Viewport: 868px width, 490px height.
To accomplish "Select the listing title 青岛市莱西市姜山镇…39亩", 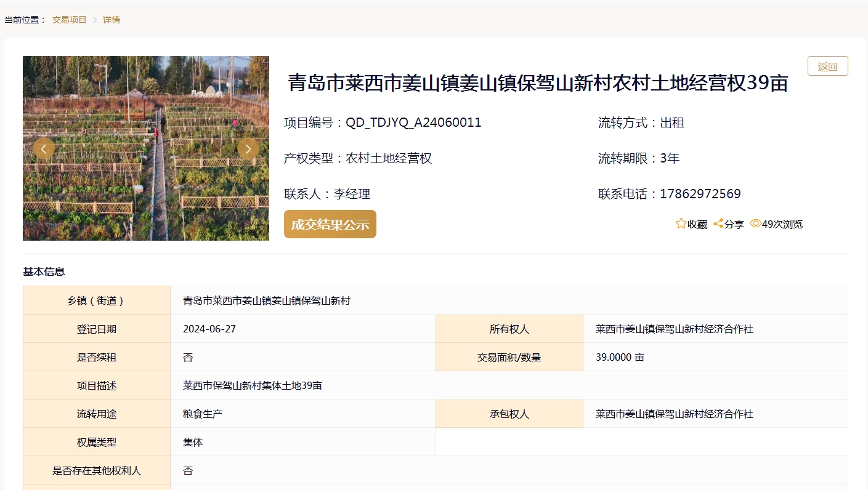I will tap(538, 83).
